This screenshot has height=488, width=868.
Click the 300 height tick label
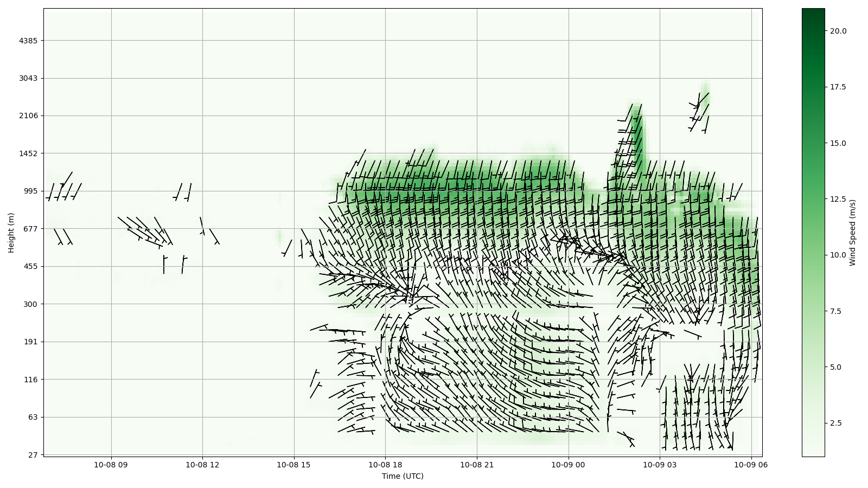[30, 304]
